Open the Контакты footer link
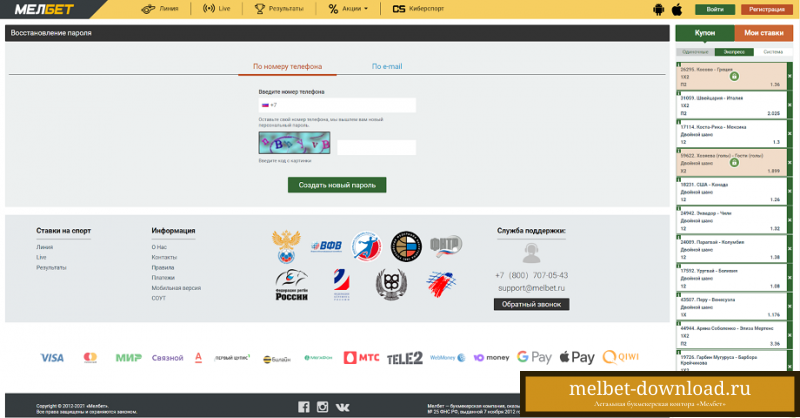 coord(164,257)
